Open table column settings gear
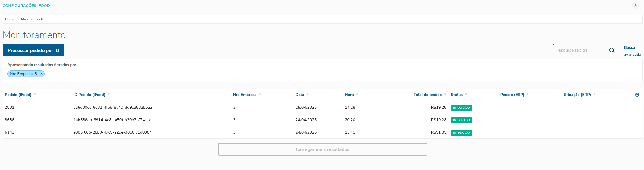 637,95
